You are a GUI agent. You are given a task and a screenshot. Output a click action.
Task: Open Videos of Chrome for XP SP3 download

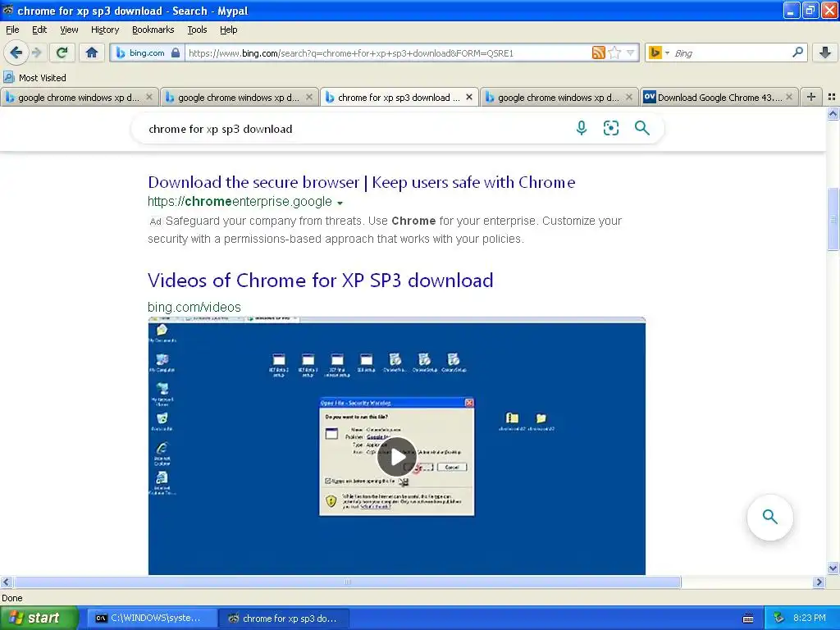tap(321, 281)
